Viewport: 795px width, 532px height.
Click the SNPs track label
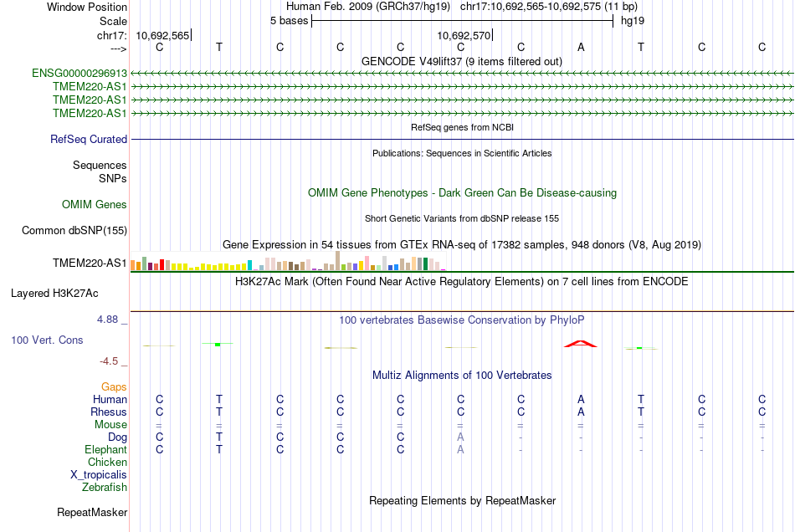(113, 178)
